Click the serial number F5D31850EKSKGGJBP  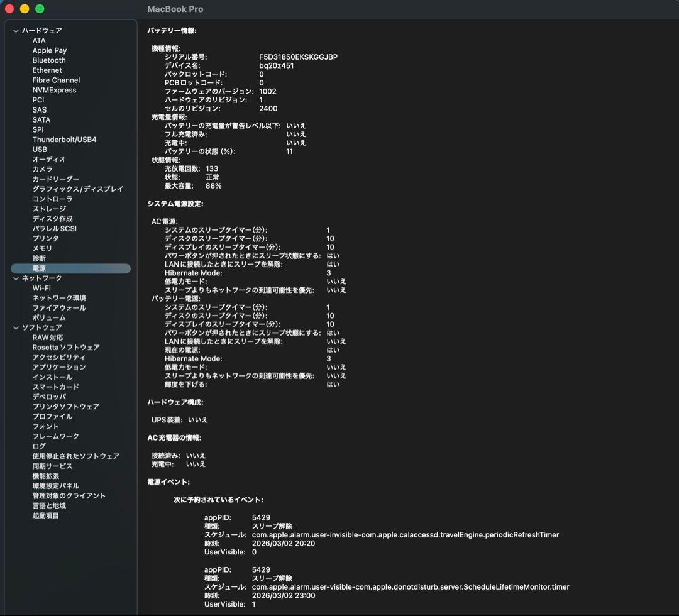coord(299,57)
